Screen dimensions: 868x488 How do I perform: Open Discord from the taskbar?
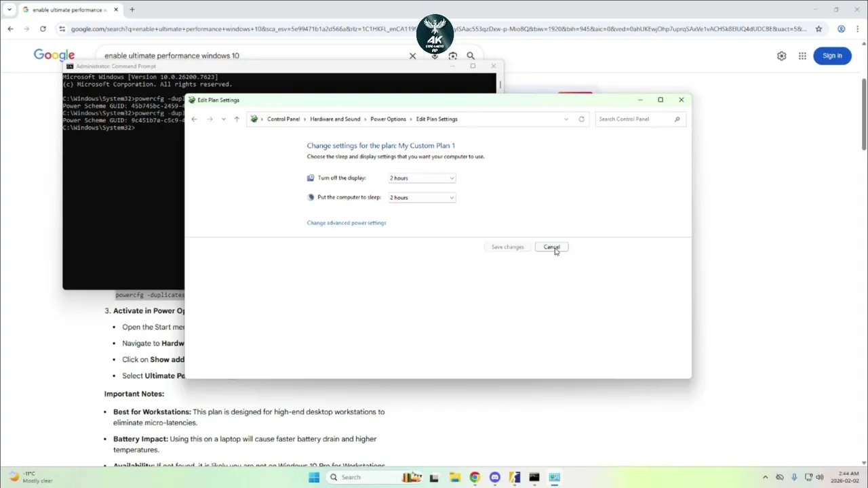494,477
